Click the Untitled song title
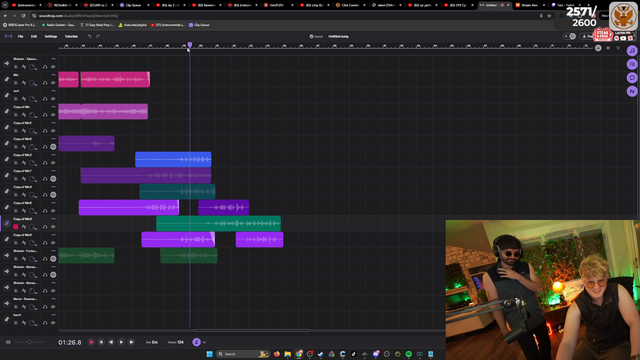 click(338, 36)
